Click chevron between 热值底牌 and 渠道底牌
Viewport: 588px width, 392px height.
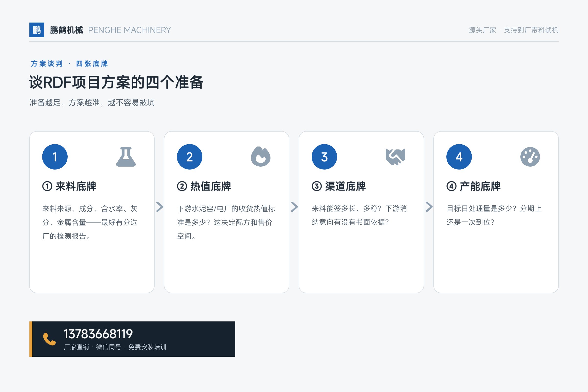[x=294, y=207]
